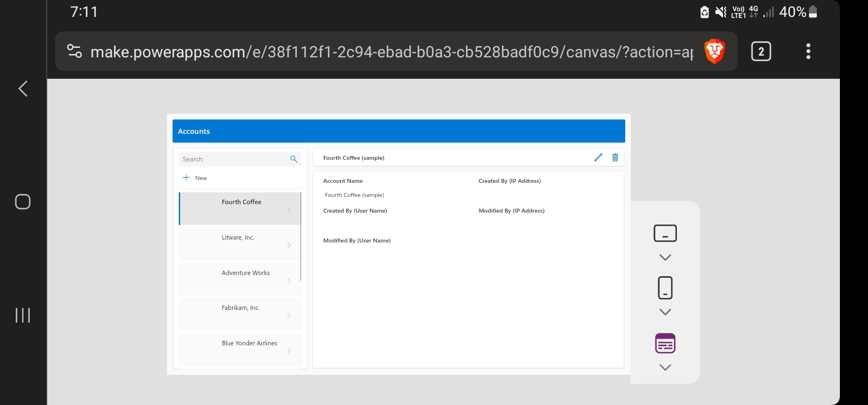Screen dimensions: 868x405
Task: Expand the chevron under the tablet icon
Action: [665, 257]
